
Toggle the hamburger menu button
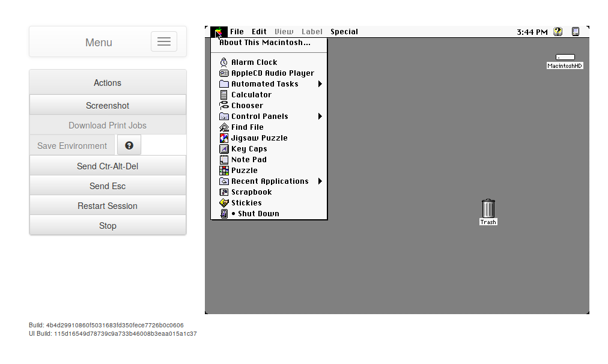pyautogui.click(x=164, y=41)
